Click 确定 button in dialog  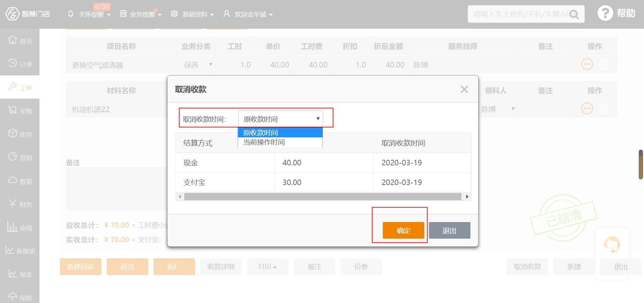click(403, 230)
